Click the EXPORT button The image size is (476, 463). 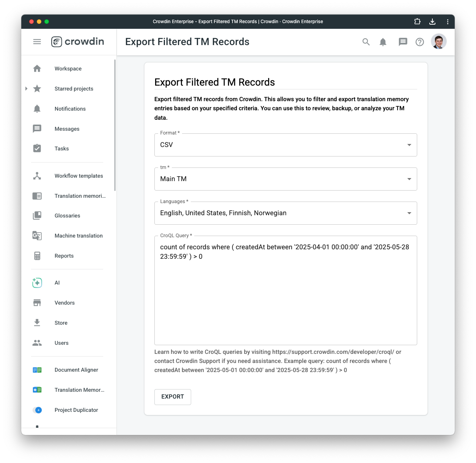[x=173, y=397]
